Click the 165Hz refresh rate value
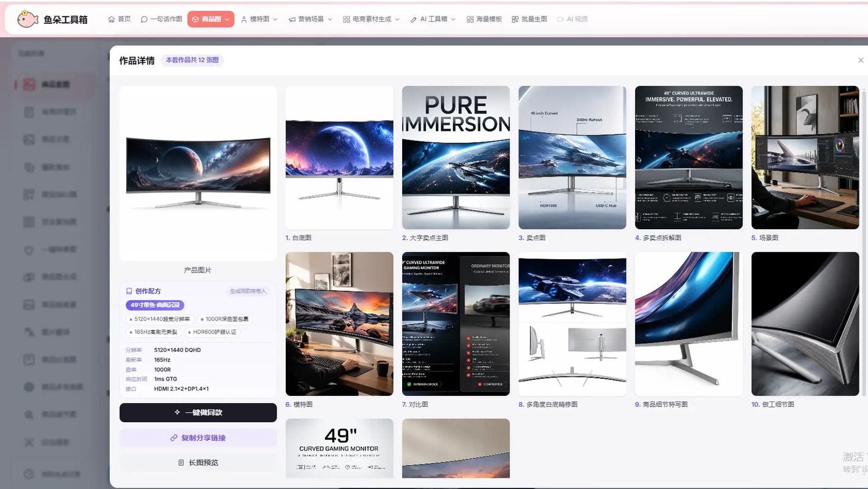868x489 pixels. (162, 360)
